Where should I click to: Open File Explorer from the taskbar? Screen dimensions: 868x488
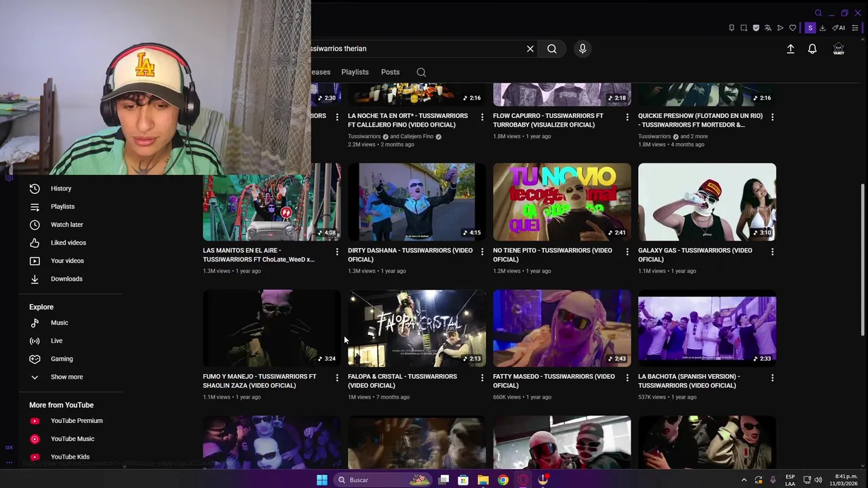pyautogui.click(x=483, y=480)
